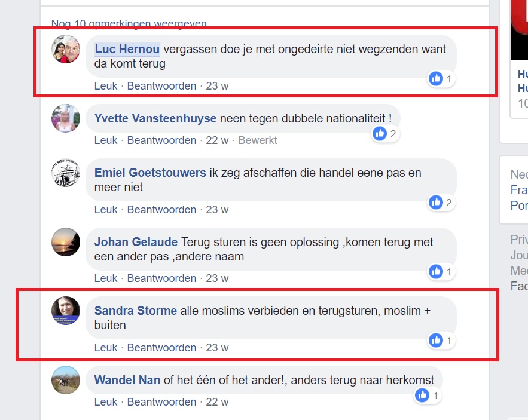528x420 pixels.
Task: Reply to Emiel Goetstouwers via Beantwoorden
Action: coord(161,209)
